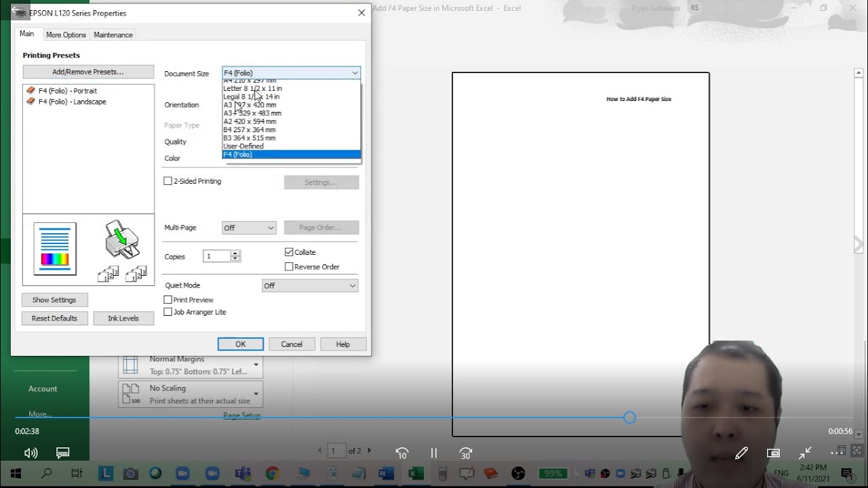Tick the Print Preview checkbox
Image resolution: width=868 pixels, height=488 pixels.
(168, 300)
